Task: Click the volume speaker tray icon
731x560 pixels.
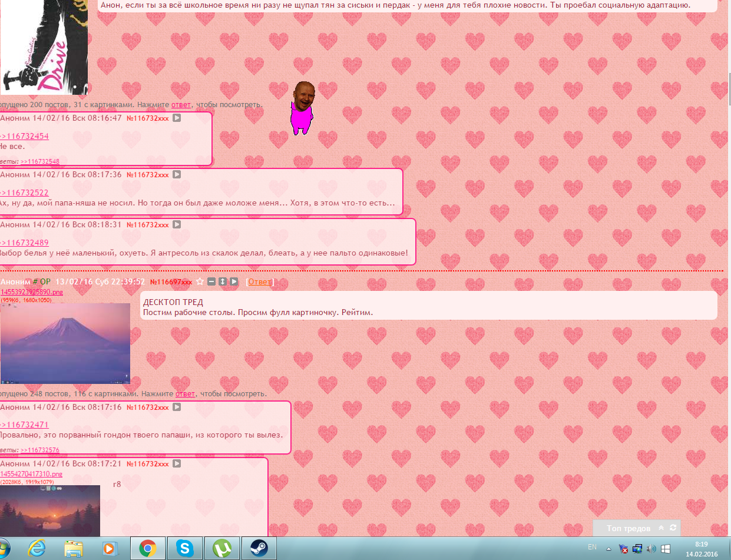Action: pyautogui.click(x=652, y=549)
